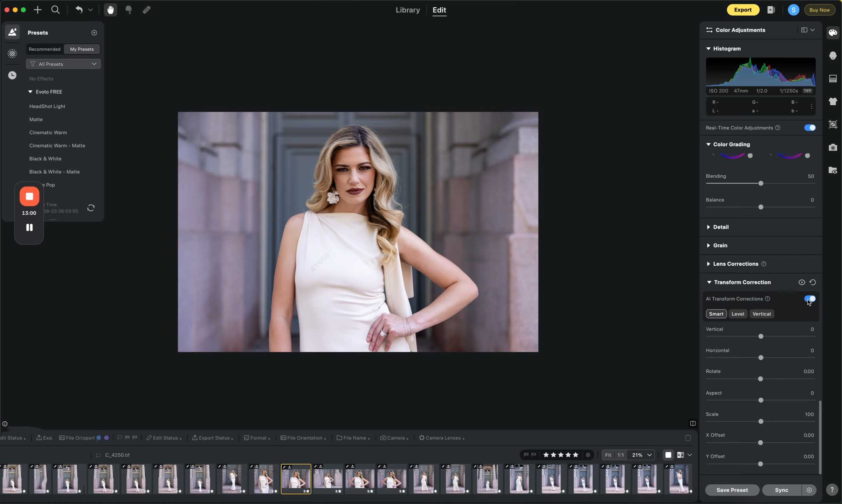
Task: Open the search magnifier in the toolbar
Action: (55, 10)
